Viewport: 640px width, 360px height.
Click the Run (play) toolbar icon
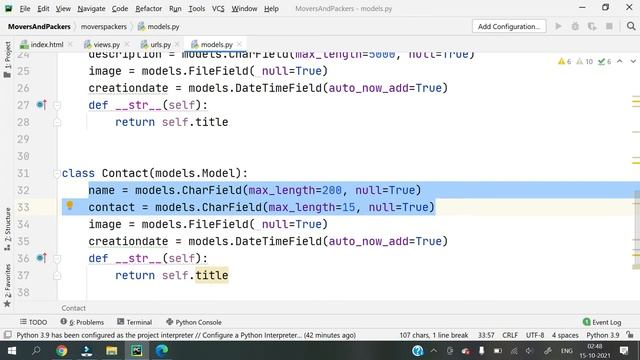pos(558,27)
